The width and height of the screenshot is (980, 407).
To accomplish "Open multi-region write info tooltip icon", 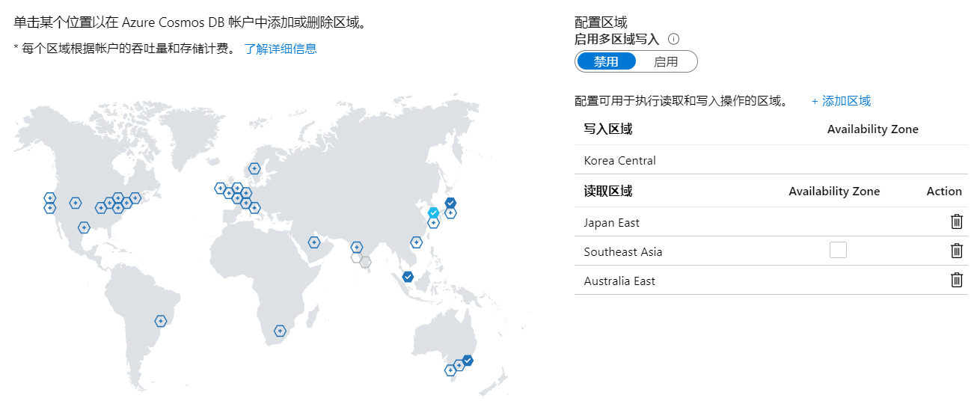I will coord(673,40).
